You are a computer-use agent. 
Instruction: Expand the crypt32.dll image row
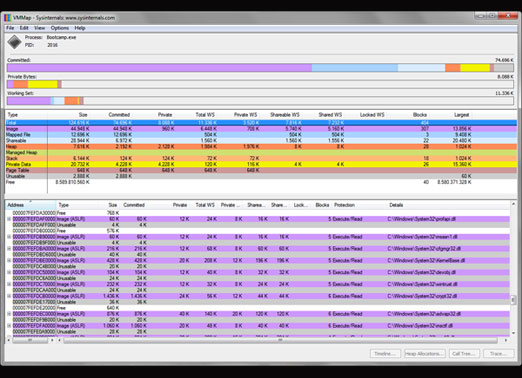click(x=9, y=296)
